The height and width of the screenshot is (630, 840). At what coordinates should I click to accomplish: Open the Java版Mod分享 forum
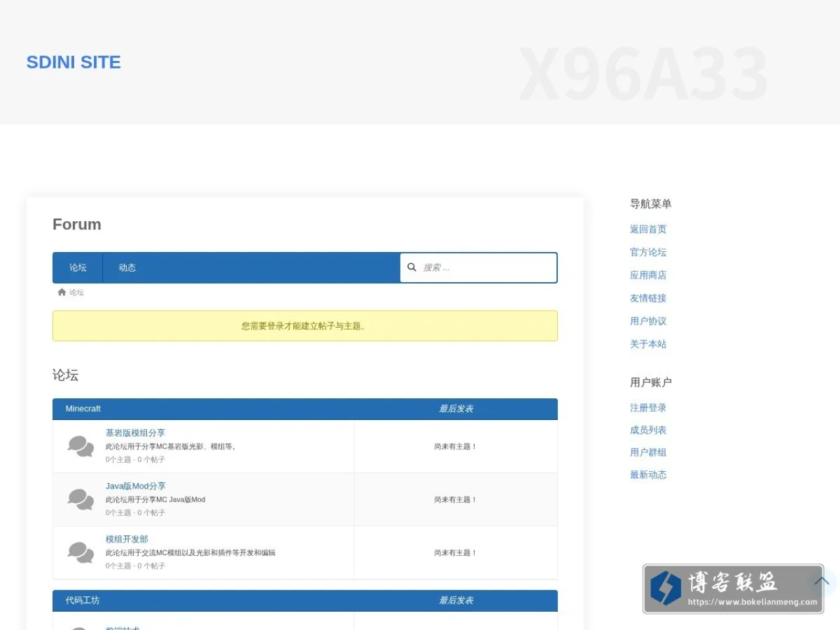(x=136, y=486)
